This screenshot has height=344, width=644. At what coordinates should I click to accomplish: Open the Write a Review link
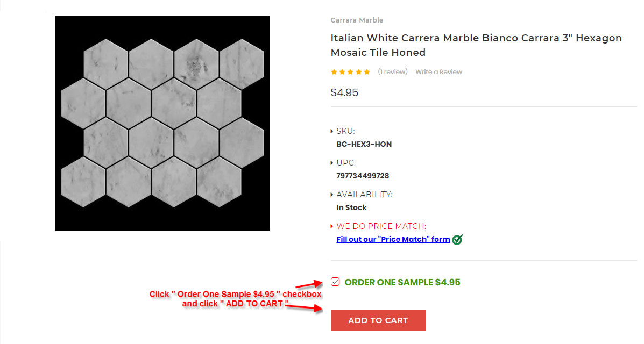438,72
